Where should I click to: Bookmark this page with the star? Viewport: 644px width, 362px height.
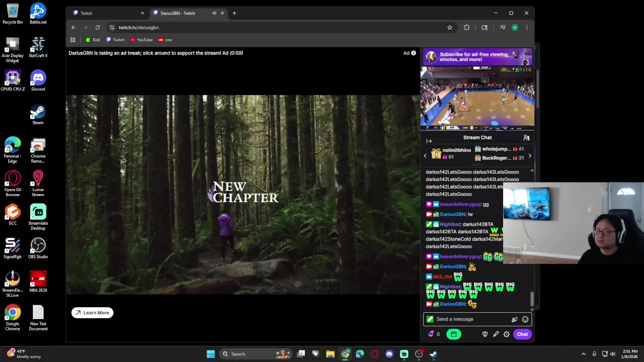pos(450,28)
